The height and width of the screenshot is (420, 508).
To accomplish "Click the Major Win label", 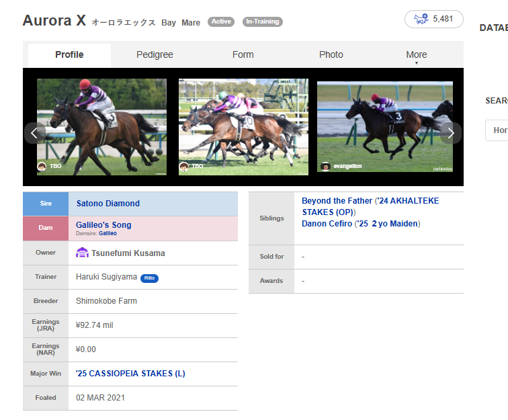I will 46,374.
